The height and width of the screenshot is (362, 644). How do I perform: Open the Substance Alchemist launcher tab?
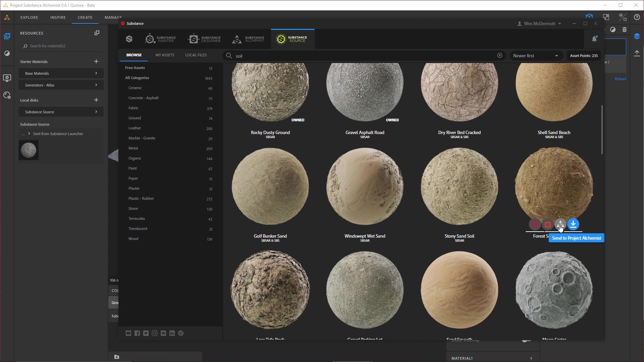(x=248, y=39)
